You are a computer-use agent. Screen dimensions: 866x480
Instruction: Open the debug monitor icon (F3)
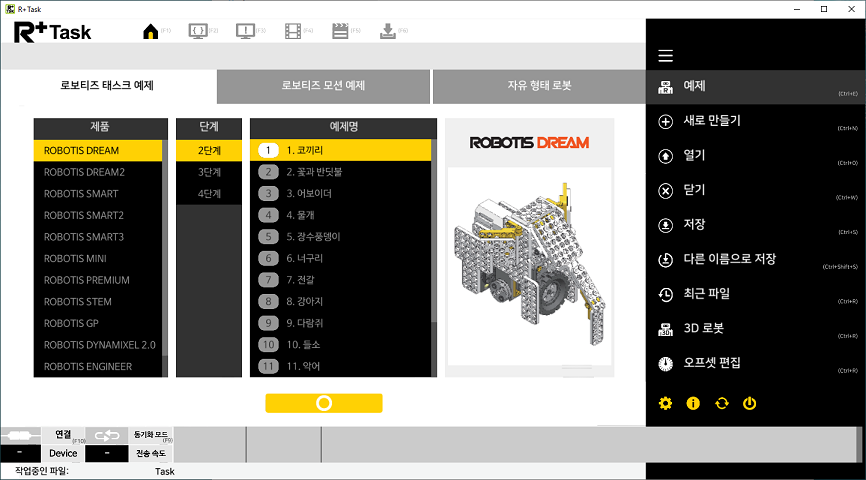[x=246, y=31]
